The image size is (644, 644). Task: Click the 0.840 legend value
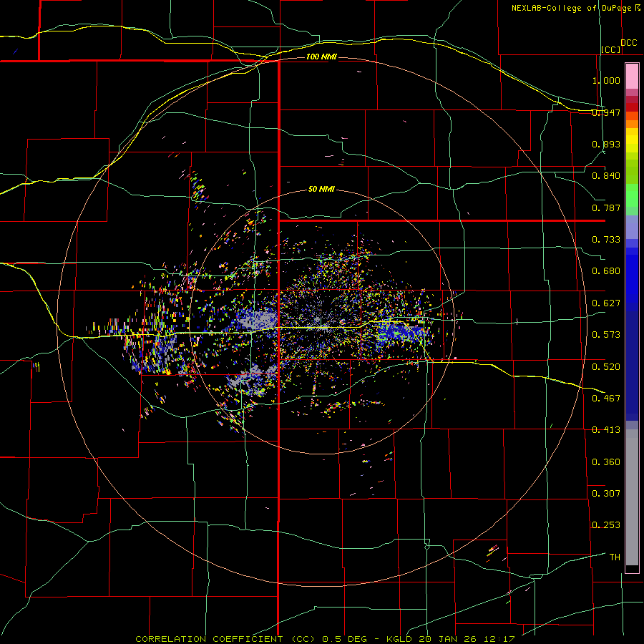tap(606, 176)
